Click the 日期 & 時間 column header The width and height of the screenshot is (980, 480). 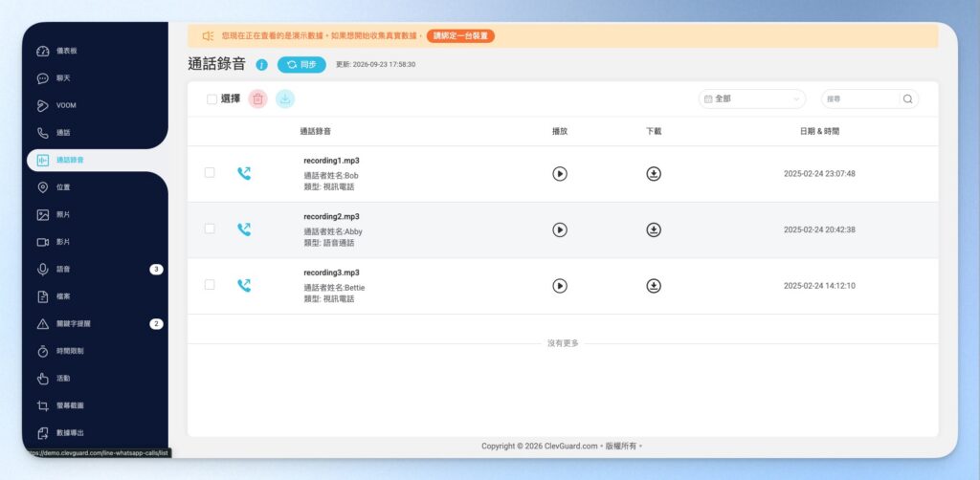819,132
